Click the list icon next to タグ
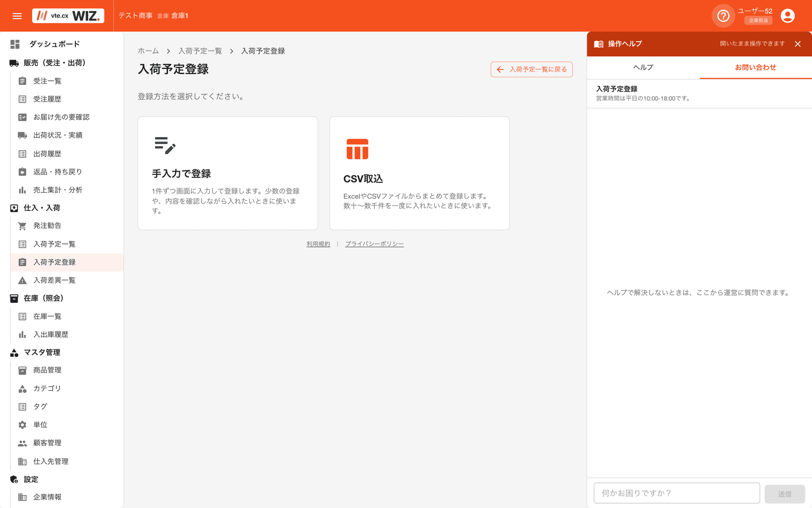This screenshot has width=812, height=508. click(x=22, y=407)
